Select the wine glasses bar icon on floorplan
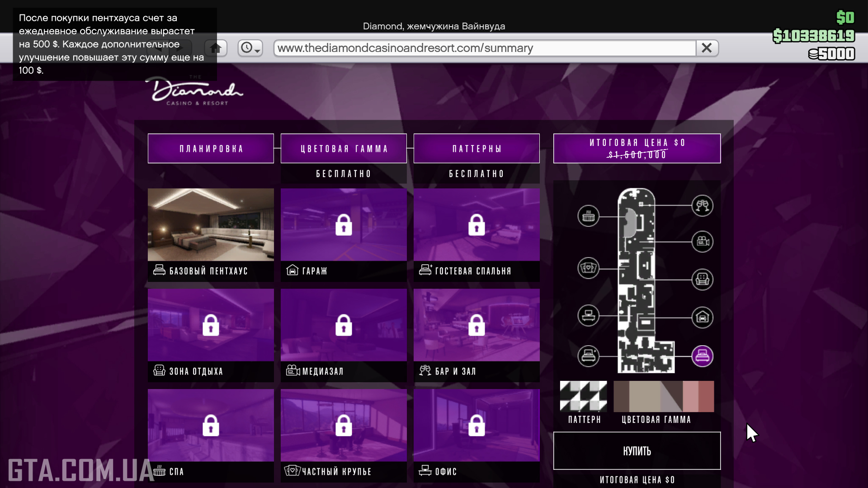868x488 pixels. [x=702, y=206]
